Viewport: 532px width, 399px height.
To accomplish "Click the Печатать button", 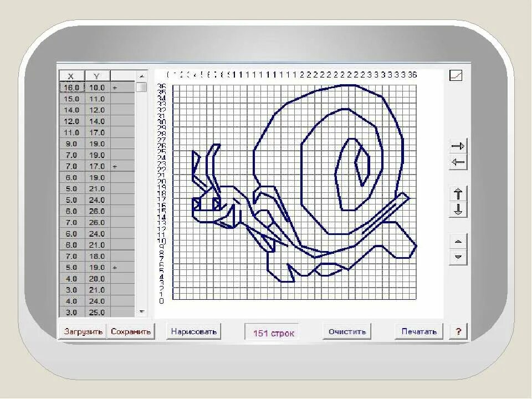I will pos(419,331).
